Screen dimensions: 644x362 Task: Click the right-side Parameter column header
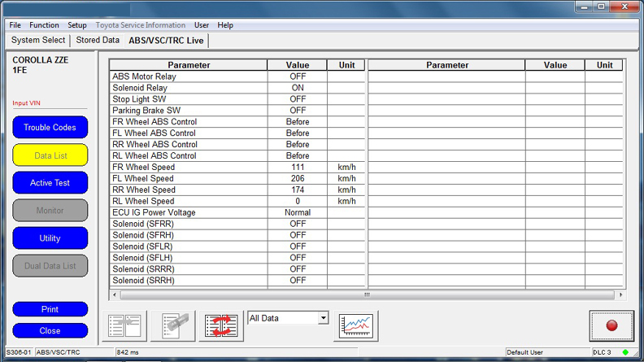click(x=447, y=65)
